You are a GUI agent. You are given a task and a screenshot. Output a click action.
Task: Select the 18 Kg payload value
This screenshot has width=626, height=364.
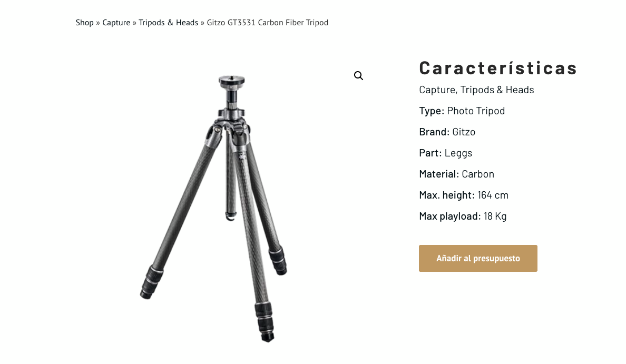(495, 217)
